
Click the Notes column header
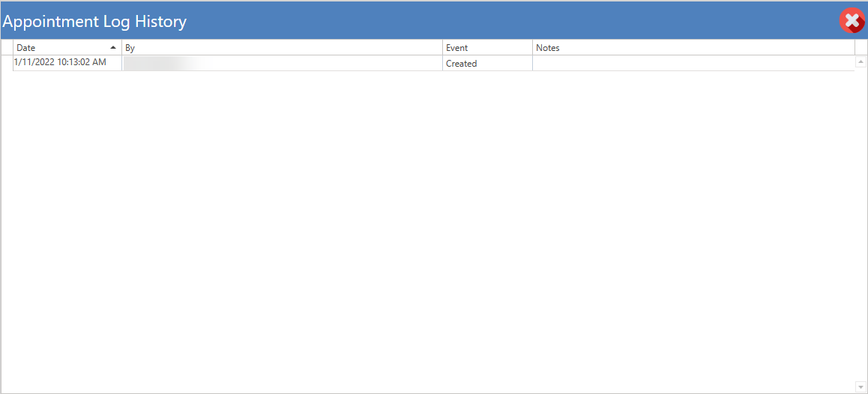693,48
